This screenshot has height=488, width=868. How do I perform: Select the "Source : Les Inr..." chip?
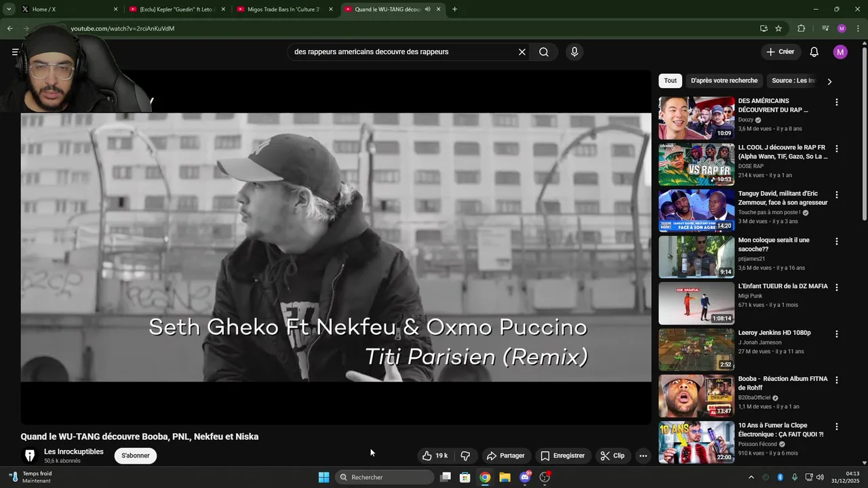[793, 81]
